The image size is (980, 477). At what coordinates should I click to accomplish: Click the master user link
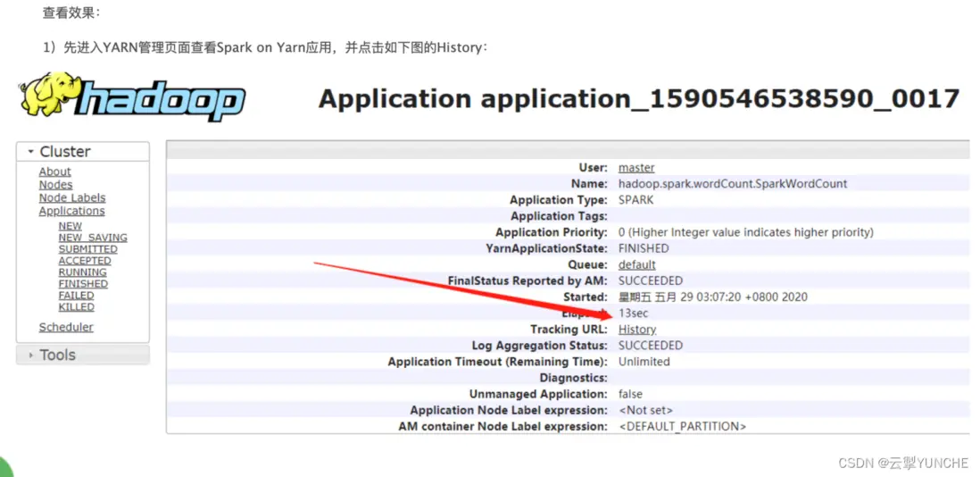tap(636, 168)
